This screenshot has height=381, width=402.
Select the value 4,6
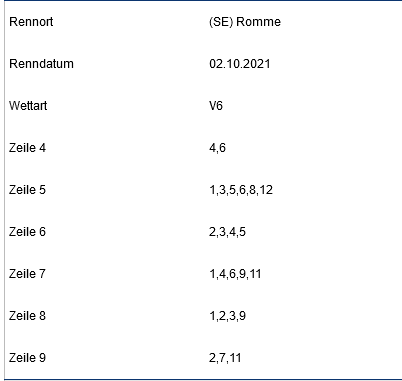(217, 148)
